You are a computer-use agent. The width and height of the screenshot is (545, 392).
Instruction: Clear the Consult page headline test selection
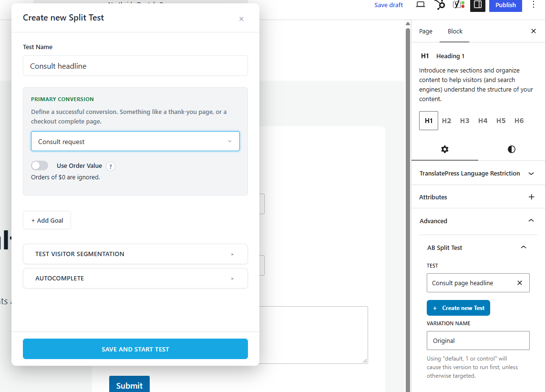tap(520, 283)
